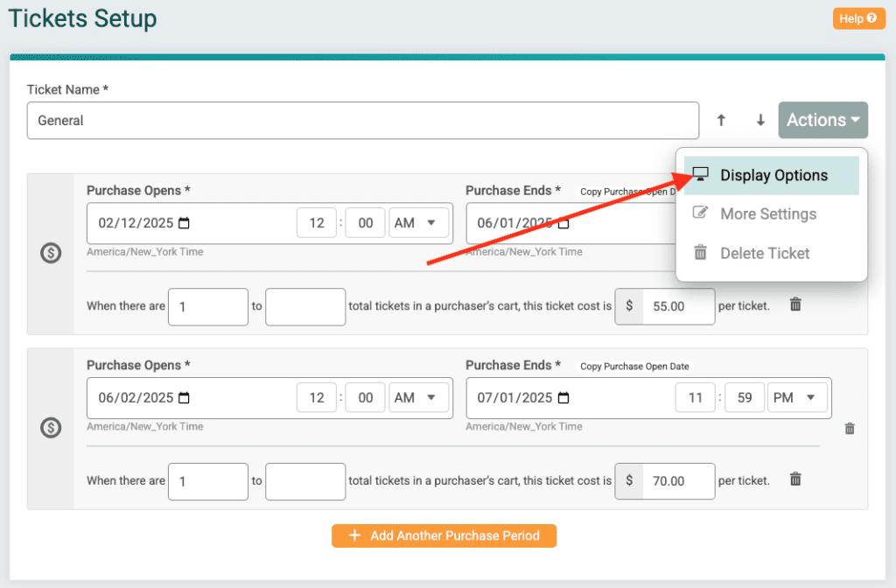The width and height of the screenshot is (896, 588).
Task: Move General ticket down with arrow icon
Action: [760, 120]
